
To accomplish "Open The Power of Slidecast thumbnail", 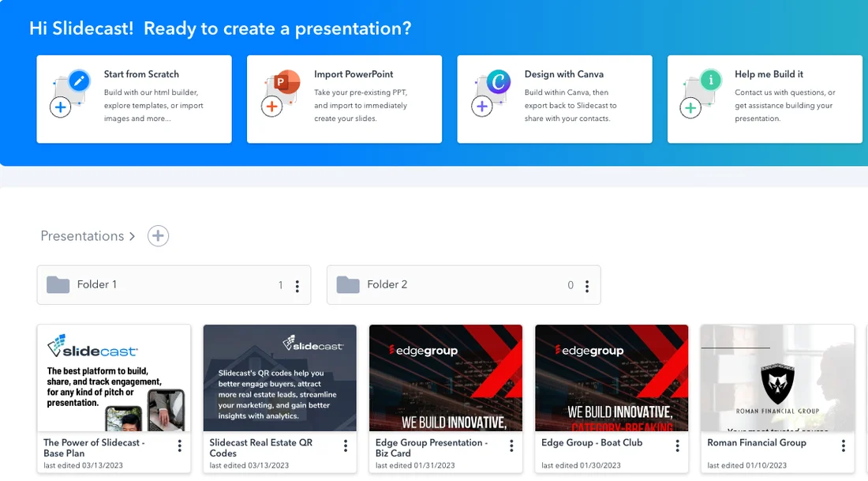I will (x=114, y=378).
